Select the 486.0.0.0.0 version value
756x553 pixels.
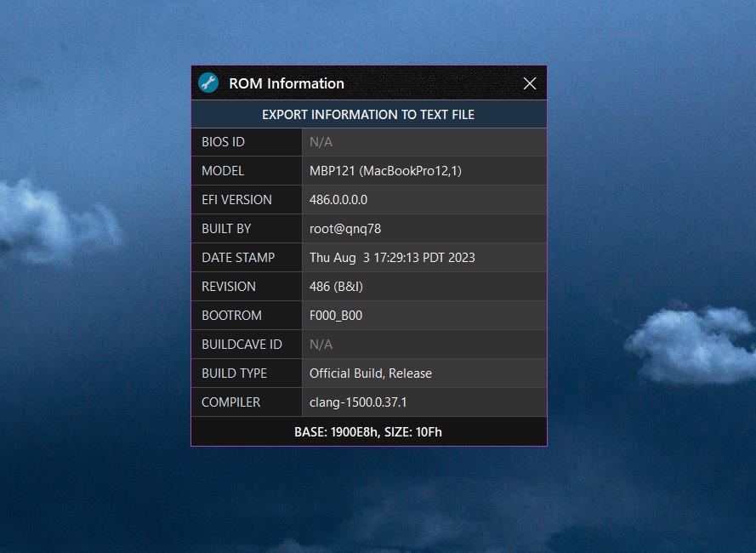(338, 200)
